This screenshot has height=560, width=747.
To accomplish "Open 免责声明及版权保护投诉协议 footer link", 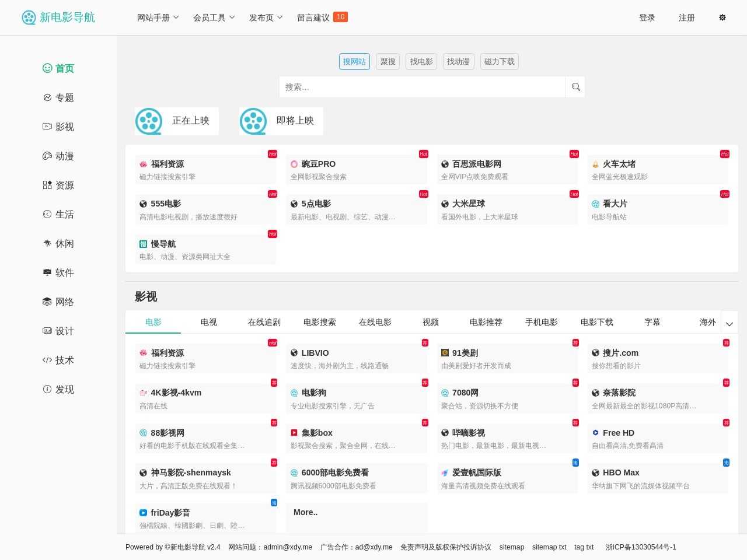I will (446, 547).
